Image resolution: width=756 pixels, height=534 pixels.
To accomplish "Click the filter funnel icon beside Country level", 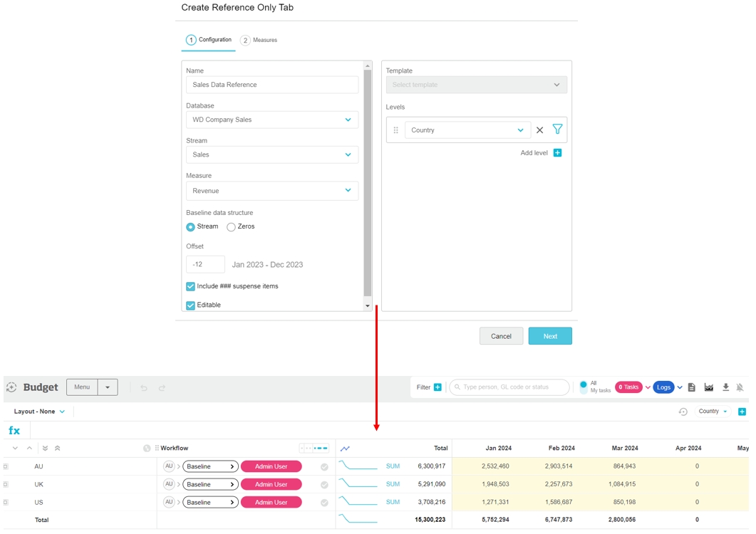I will tap(557, 130).
